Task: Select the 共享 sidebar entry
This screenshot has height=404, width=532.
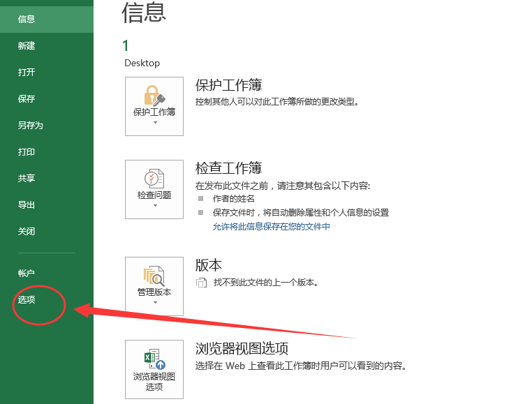Action: tap(27, 178)
